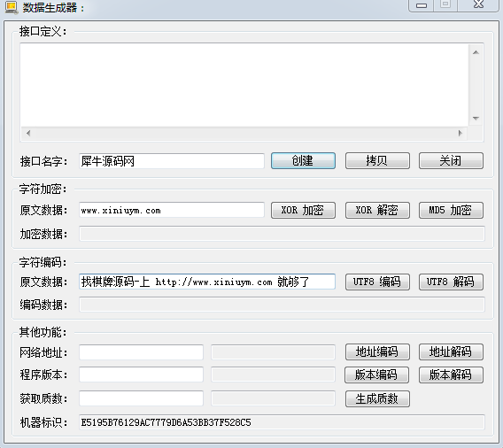Click the UTF8 编码 button

coord(377,282)
